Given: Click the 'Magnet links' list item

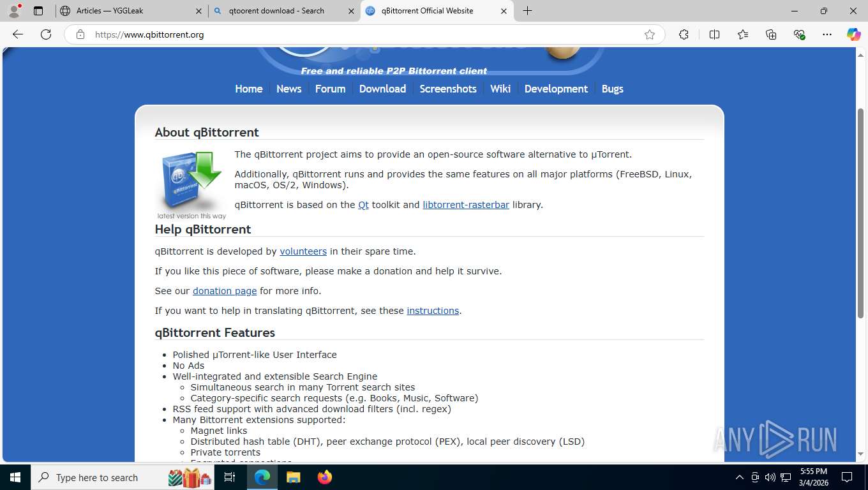Looking at the screenshot, I should (219, 431).
